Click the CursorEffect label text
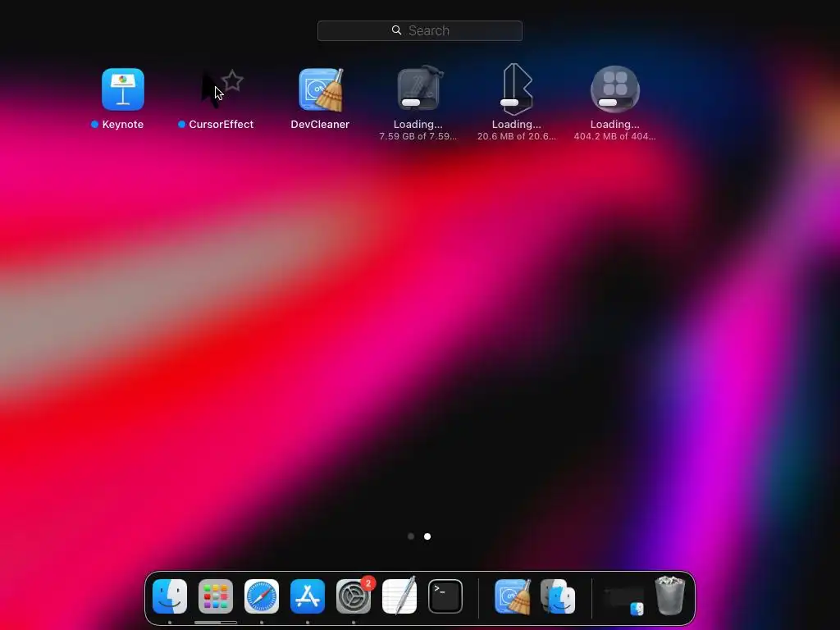Viewport: 840px width, 630px height. point(221,125)
